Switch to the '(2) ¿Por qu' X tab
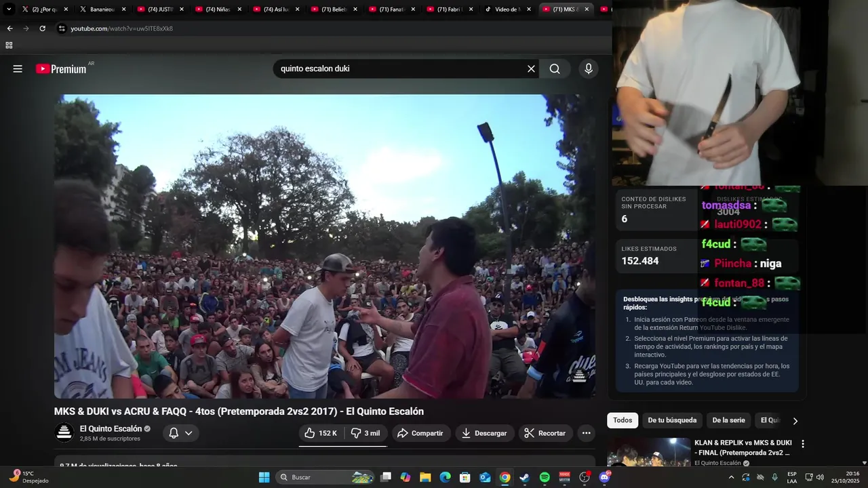 [45, 9]
